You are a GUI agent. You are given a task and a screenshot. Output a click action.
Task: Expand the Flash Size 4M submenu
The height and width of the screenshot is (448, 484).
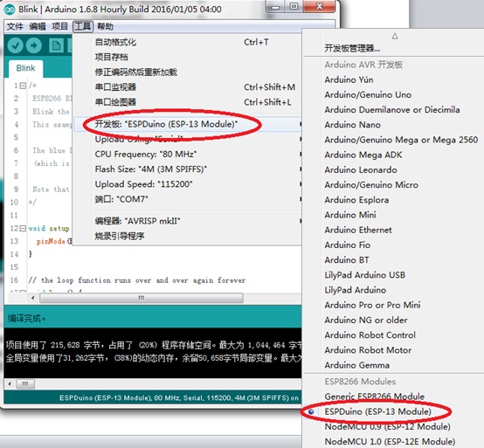pos(187,169)
